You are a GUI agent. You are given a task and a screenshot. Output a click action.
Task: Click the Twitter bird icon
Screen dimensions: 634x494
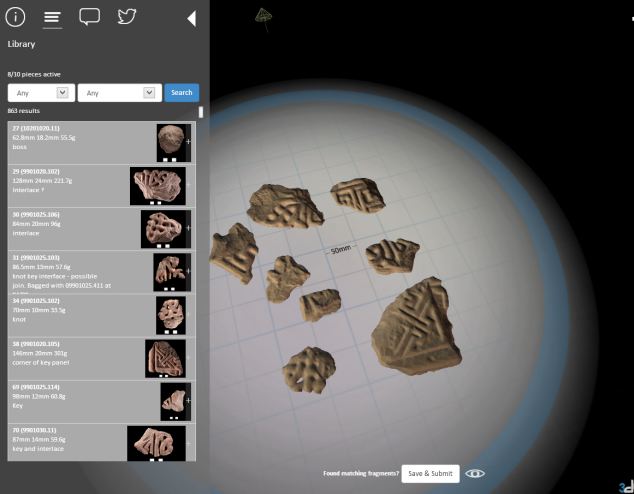126,17
